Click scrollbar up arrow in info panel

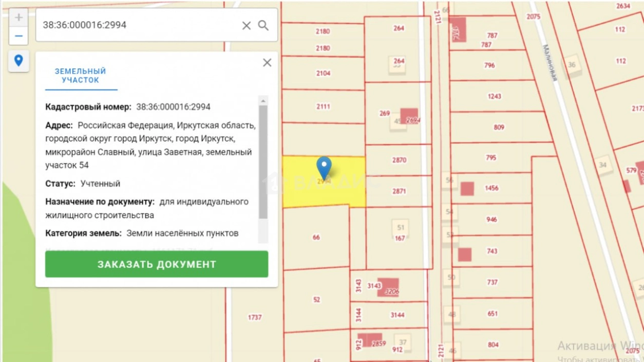tap(263, 101)
